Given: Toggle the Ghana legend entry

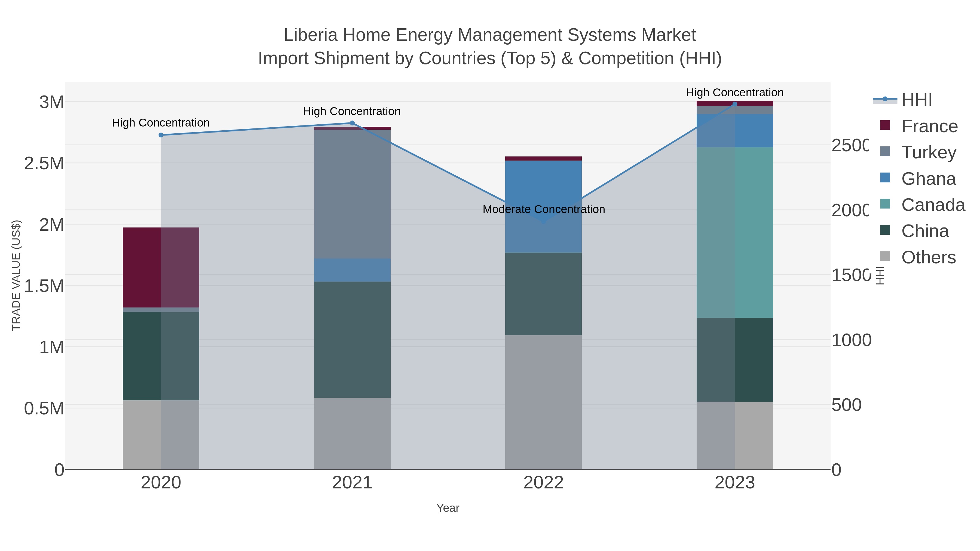Looking at the screenshot, I should [x=918, y=179].
